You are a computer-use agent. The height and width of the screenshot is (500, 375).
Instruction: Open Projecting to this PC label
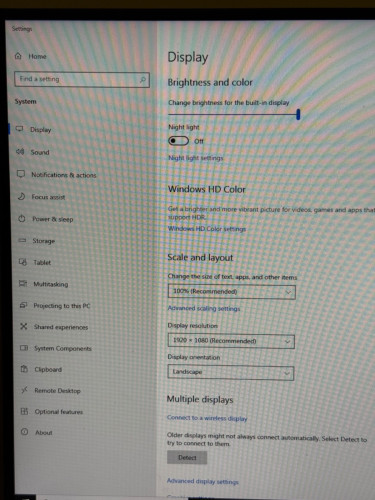point(62,306)
